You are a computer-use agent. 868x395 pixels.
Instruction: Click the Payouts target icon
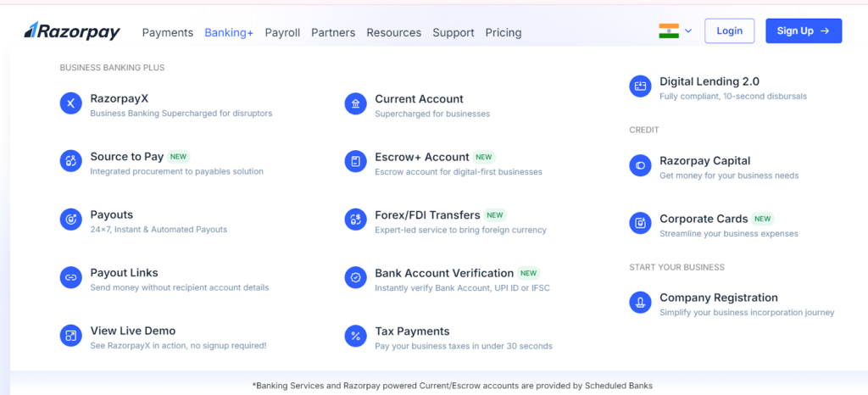(x=71, y=220)
